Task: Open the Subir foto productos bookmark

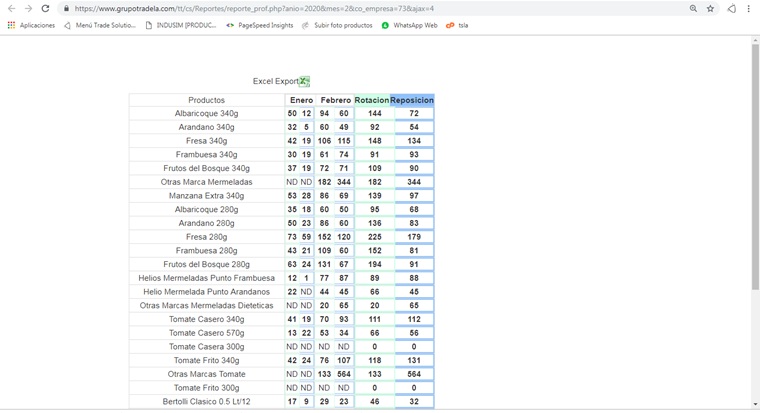Action: [337, 25]
